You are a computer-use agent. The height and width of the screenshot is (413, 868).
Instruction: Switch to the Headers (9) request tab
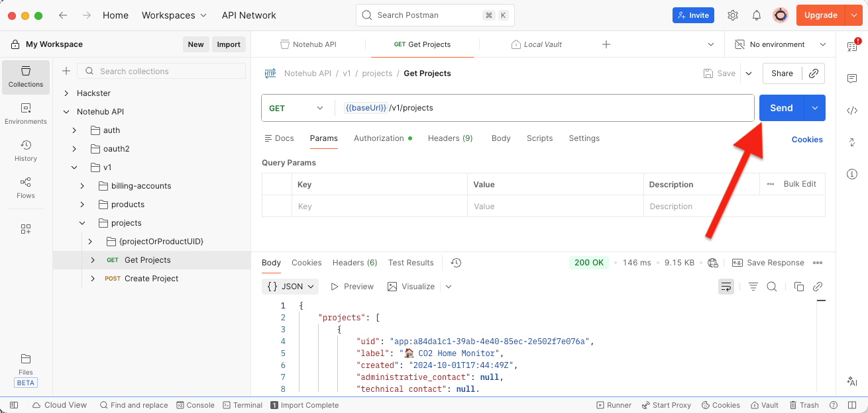pos(451,138)
